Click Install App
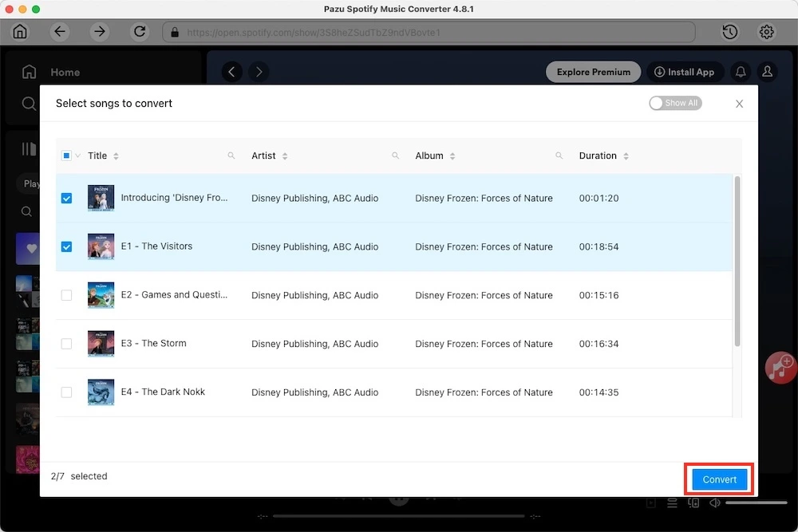Viewport: 798px width, 532px height. tap(685, 72)
